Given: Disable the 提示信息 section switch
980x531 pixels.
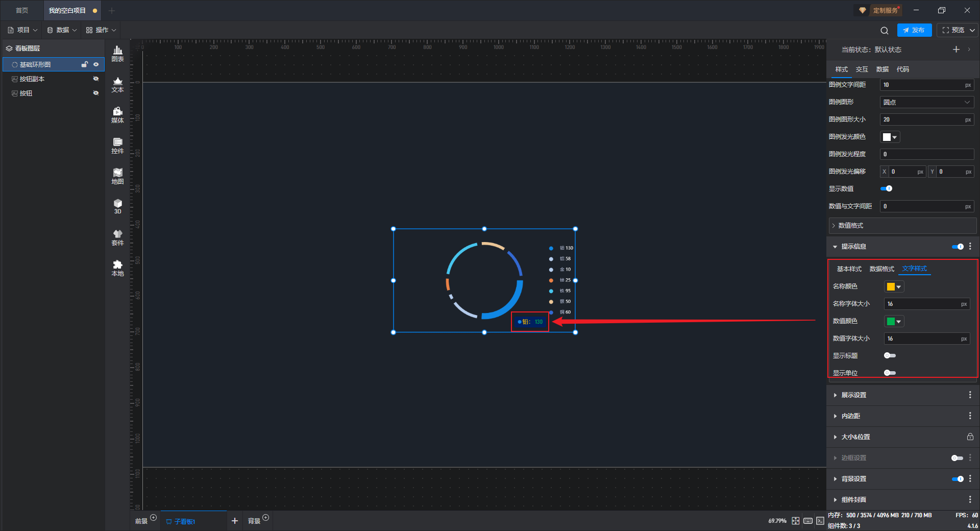Looking at the screenshot, I should pyautogui.click(x=958, y=247).
